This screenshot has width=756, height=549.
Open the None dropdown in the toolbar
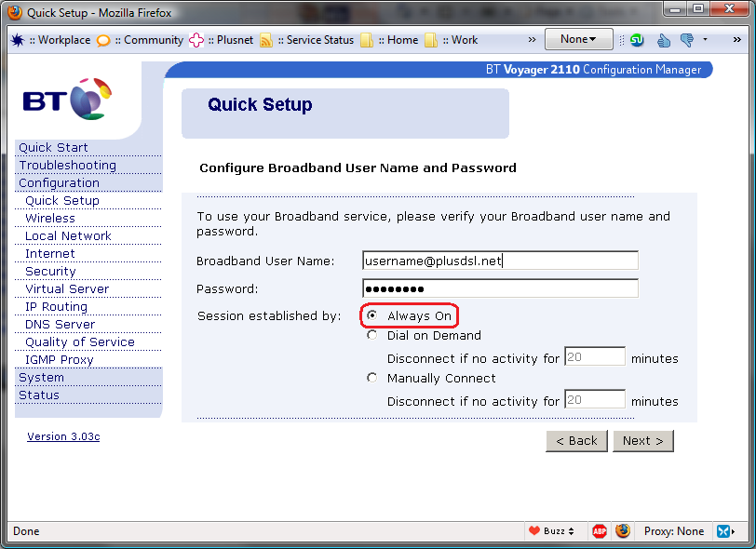tap(578, 39)
